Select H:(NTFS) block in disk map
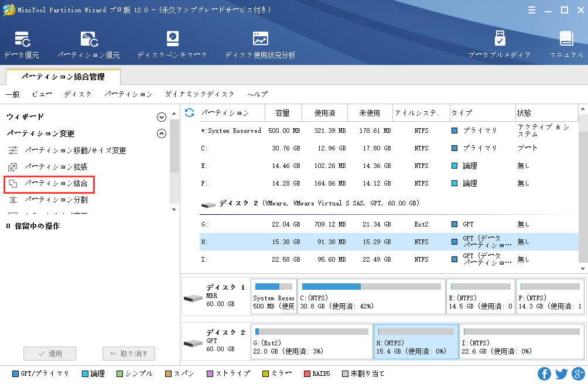The height and width of the screenshot is (384, 588). [416, 341]
